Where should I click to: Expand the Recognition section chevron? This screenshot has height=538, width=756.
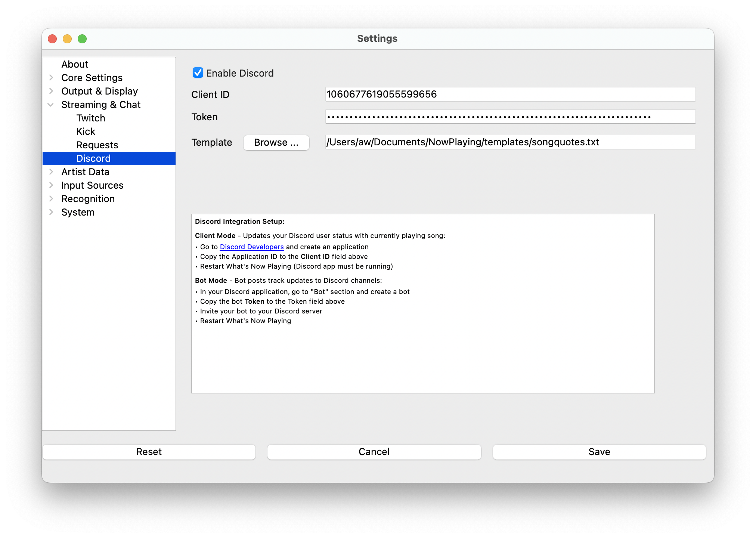point(51,199)
